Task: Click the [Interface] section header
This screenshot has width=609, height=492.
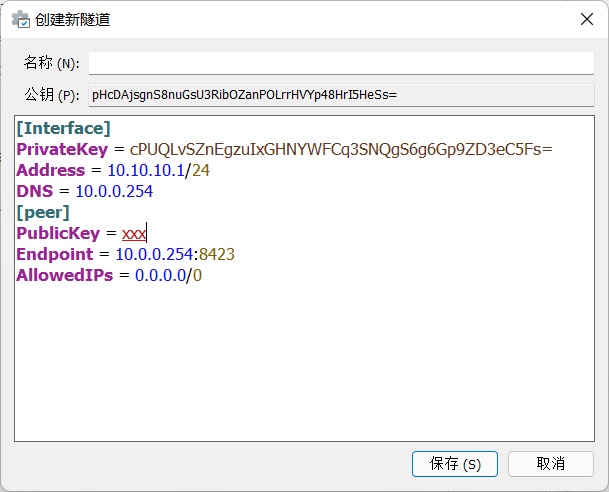Action: 64,128
